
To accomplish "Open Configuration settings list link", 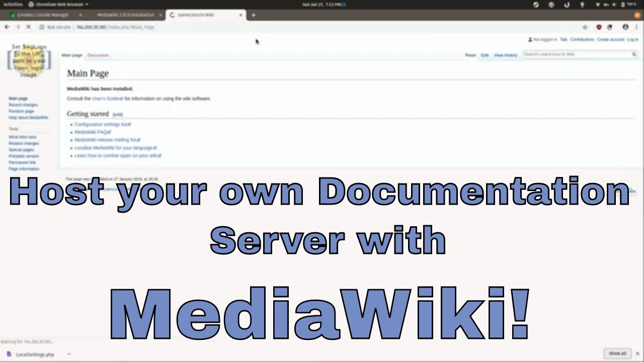I will (102, 124).
